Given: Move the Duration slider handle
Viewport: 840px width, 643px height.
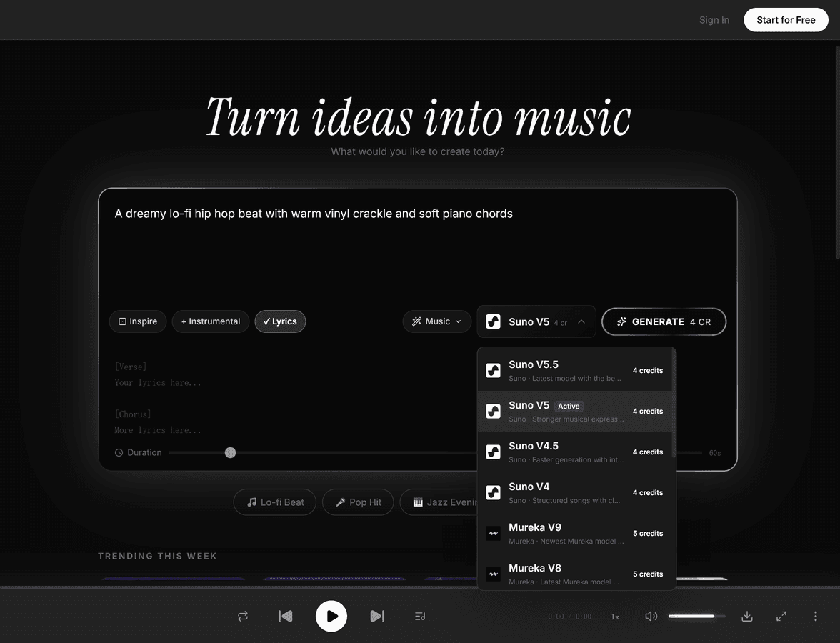Looking at the screenshot, I should [x=230, y=453].
